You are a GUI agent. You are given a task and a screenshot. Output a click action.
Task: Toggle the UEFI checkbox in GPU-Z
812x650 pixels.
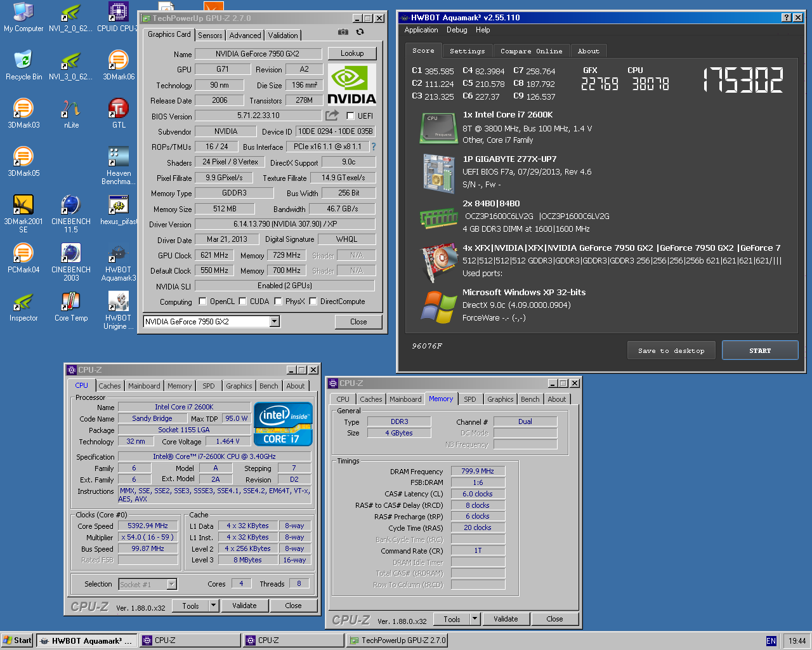pyautogui.click(x=350, y=116)
